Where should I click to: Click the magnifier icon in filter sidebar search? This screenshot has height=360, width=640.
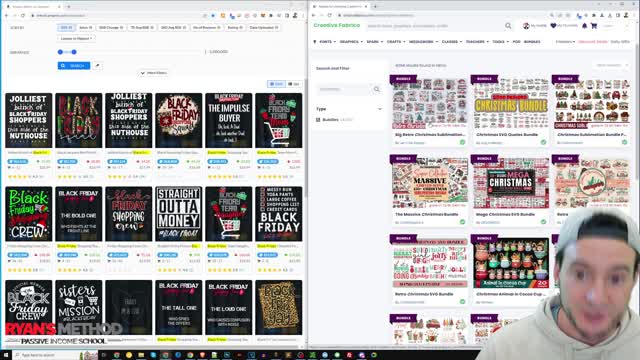coord(376,89)
